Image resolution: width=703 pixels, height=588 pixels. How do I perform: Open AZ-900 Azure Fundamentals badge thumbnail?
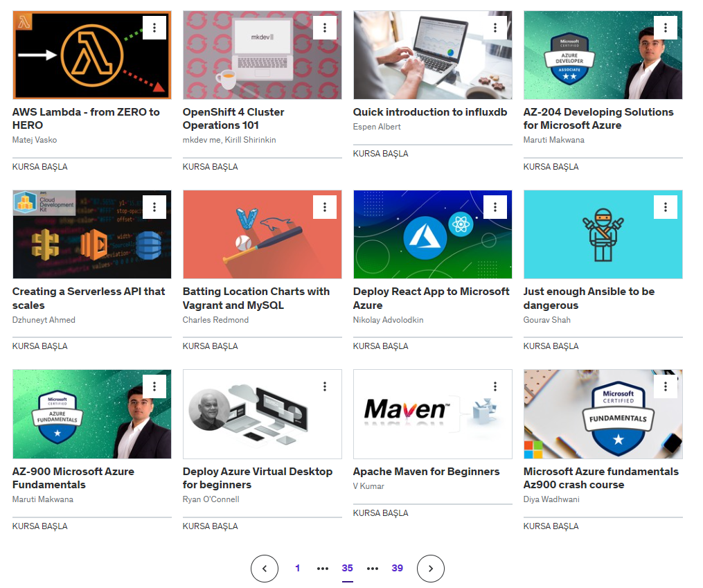tap(92, 414)
